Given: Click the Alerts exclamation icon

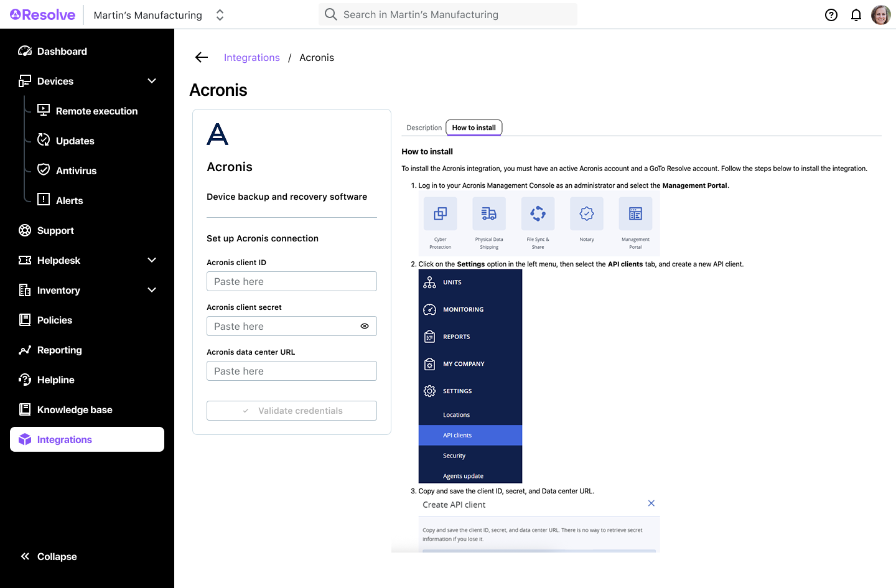Looking at the screenshot, I should (44, 199).
